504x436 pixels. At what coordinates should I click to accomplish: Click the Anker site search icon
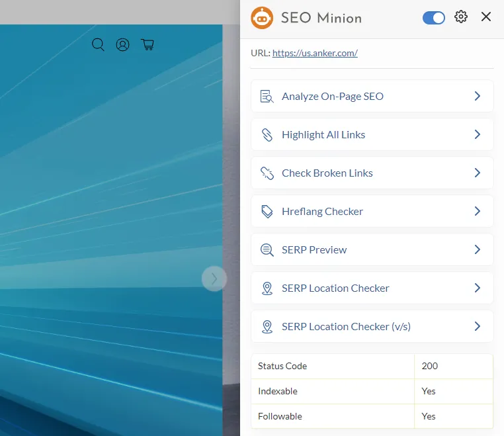click(x=98, y=45)
